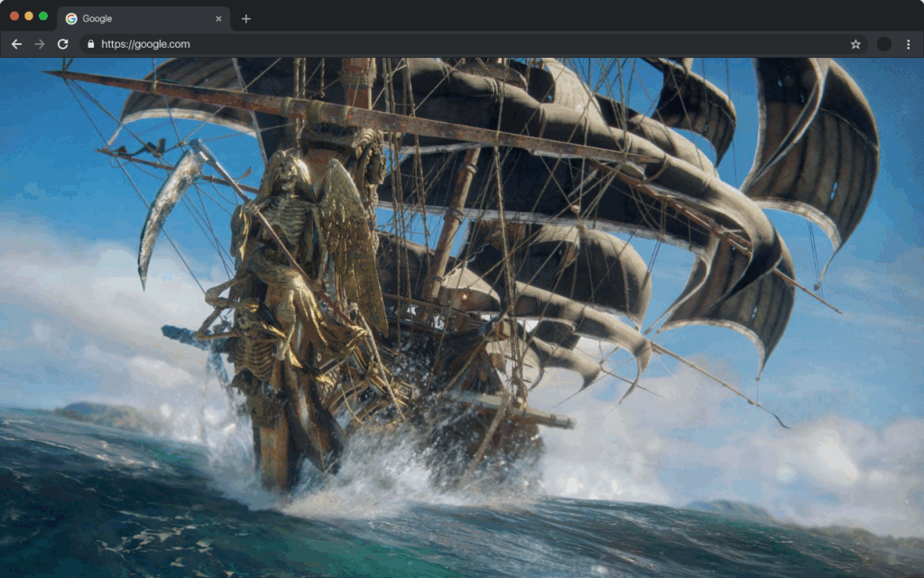Bookmark this page with the star icon
This screenshot has height=578, width=924.
click(x=855, y=44)
